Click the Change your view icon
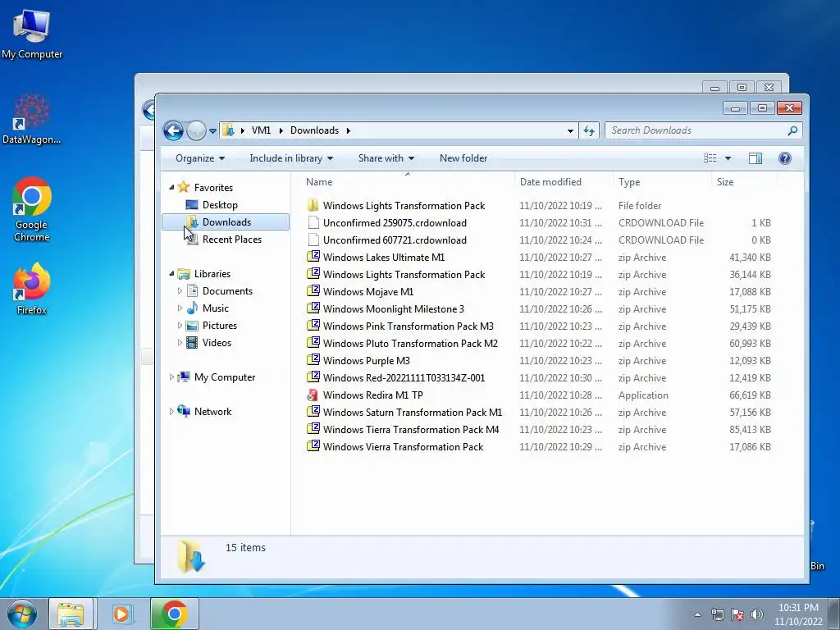The width and height of the screenshot is (840, 630). [710, 158]
